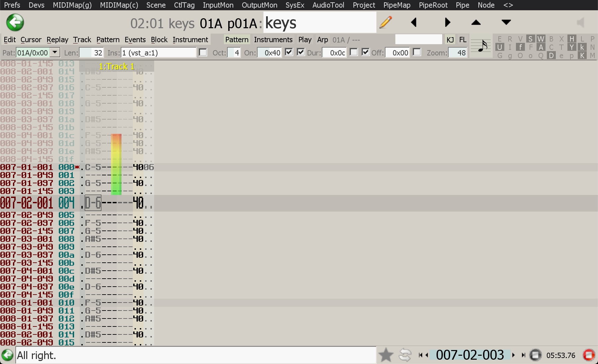Uncheck the first checkbox after On value
The height and width of the screenshot is (364, 598).
tap(289, 52)
